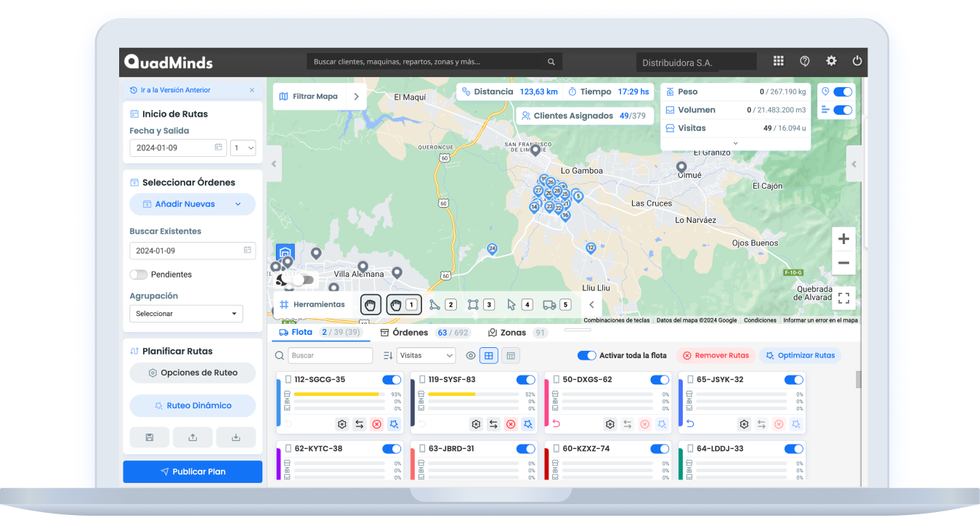Switch to the Órdenes tab

pos(410,333)
